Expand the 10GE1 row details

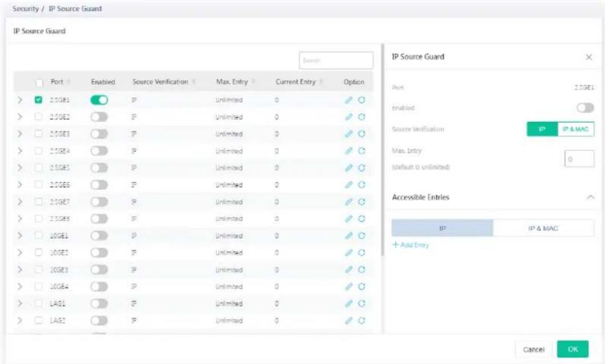[x=19, y=236]
